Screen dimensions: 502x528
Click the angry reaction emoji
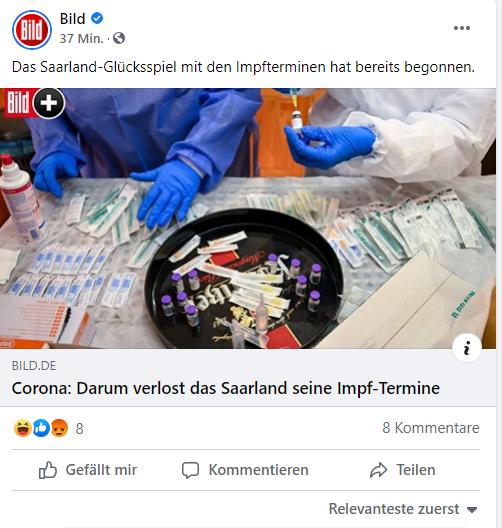click(x=59, y=428)
